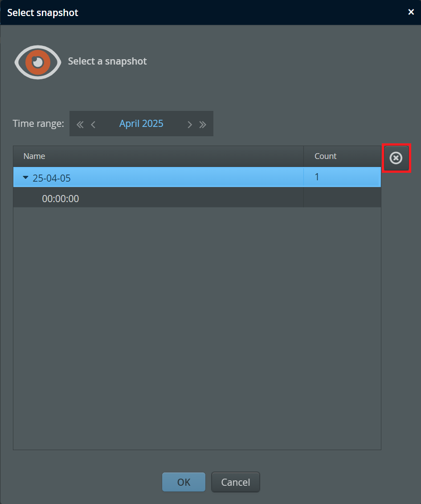Click the "Select a snapshot" heading text

coord(107,61)
